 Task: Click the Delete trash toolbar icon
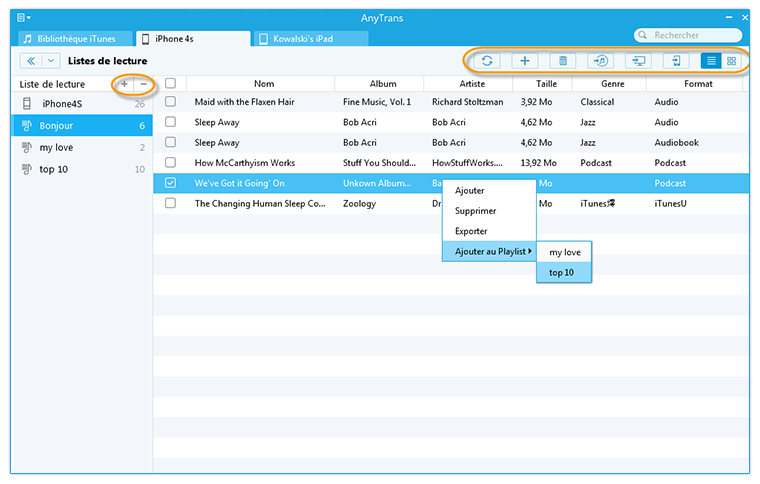[x=563, y=61]
